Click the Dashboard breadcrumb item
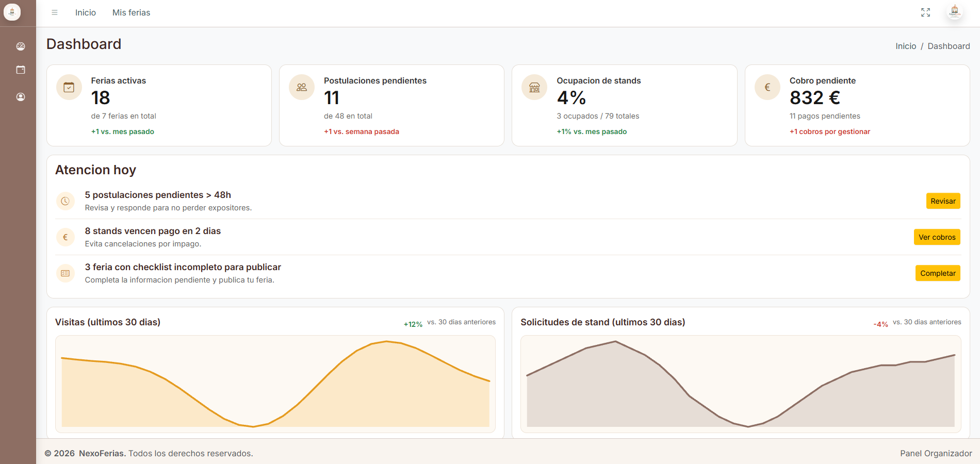The image size is (980, 464). tap(949, 46)
